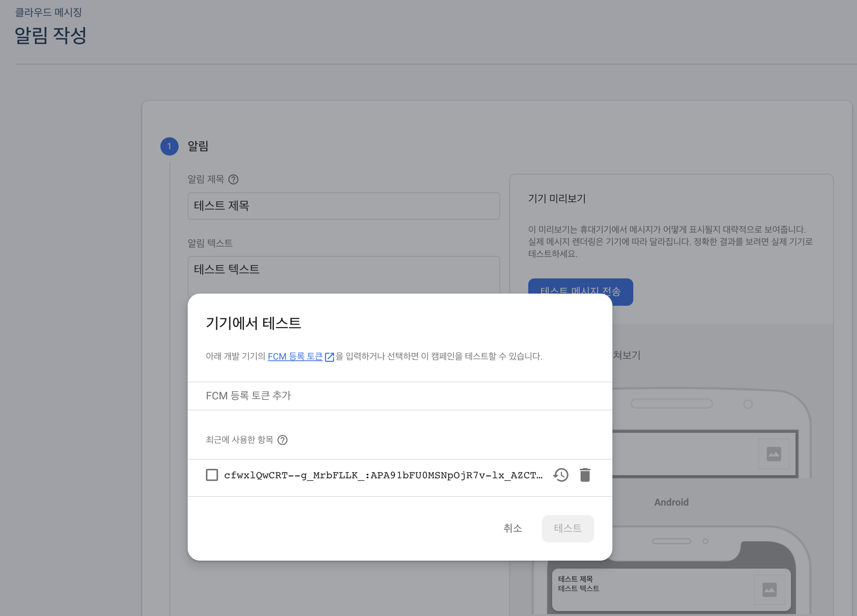Click the Android preview label
The height and width of the screenshot is (616, 857).
[671, 502]
